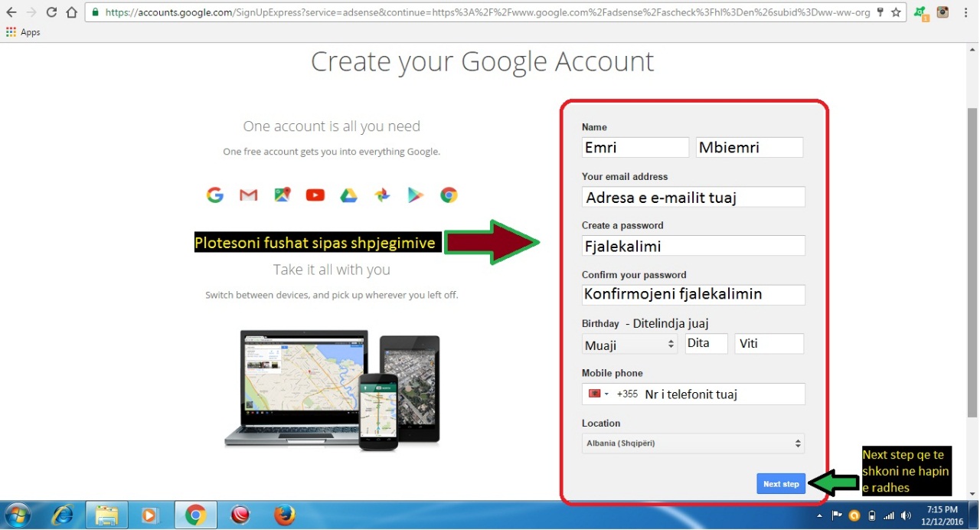Bookmark this page with the star icon
This screenshot has width=980, height=530.
pos(896,12)
